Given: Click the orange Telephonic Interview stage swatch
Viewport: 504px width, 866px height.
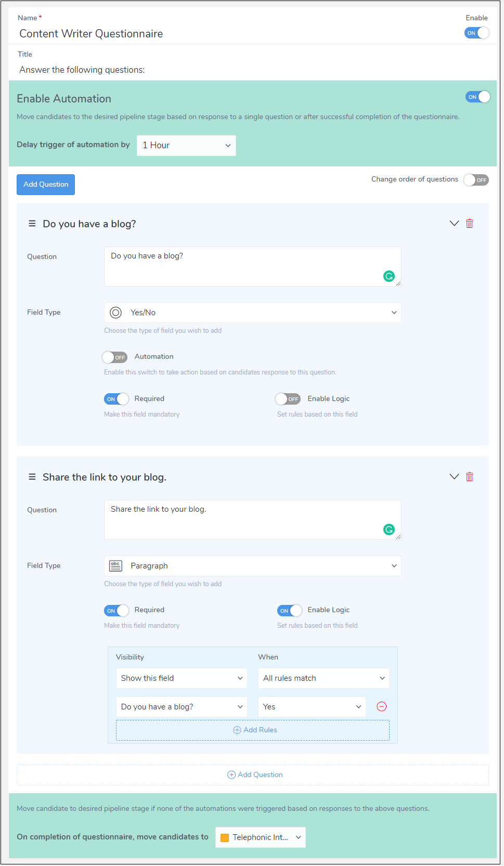Looking at the screenshot, I should (225, 837).
